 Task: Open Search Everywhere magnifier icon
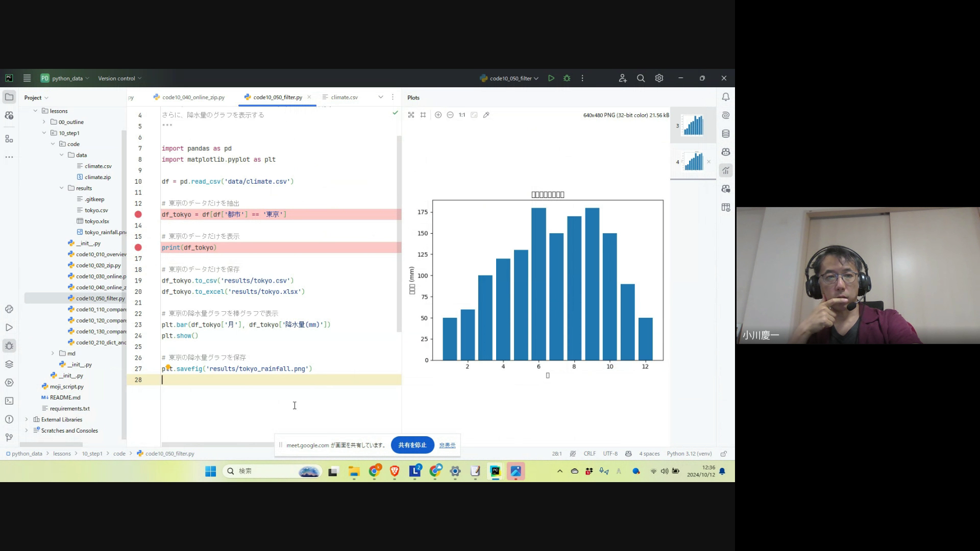coord(641,78)
